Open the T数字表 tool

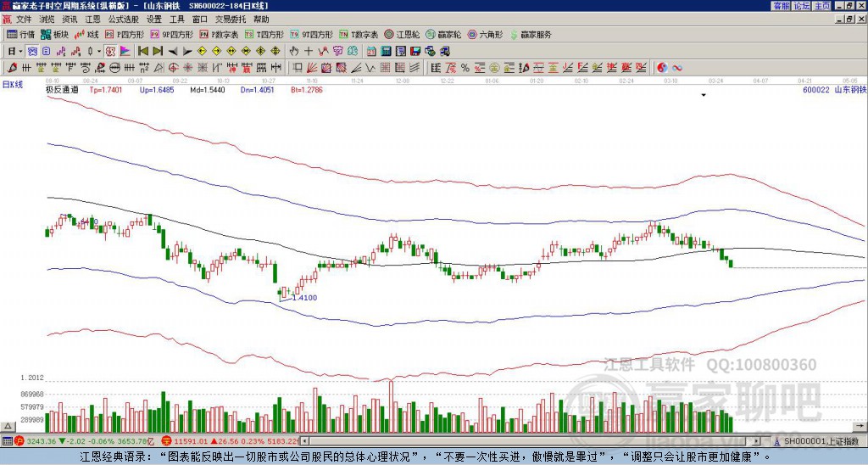point(359,34)
